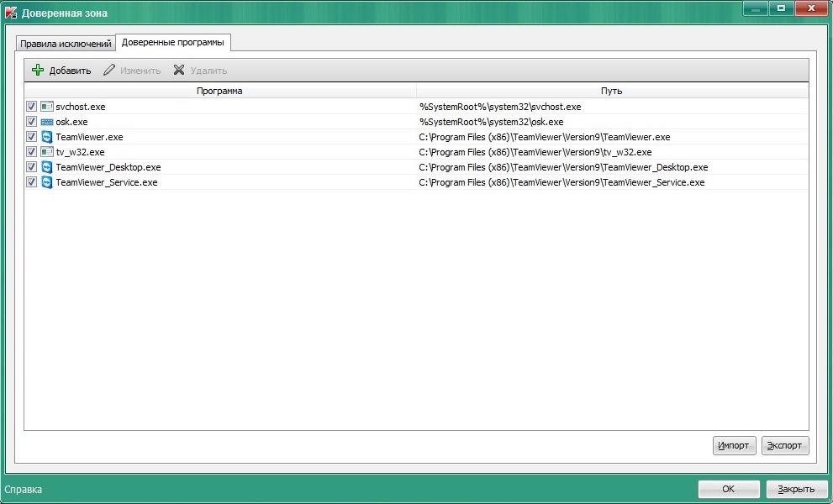Toggle the tv_w32.exe checkbox
Image resolution: width=833 pixels, height=504 pixels.
click(31, 152)
